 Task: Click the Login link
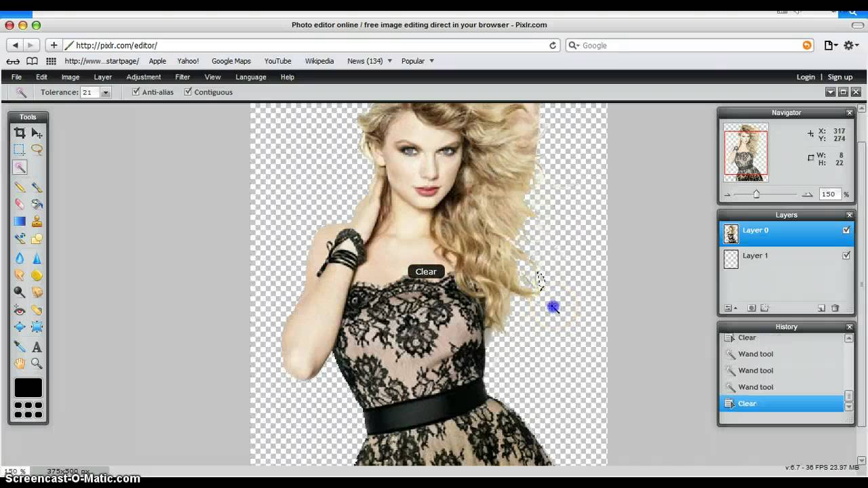click(806, 77)
